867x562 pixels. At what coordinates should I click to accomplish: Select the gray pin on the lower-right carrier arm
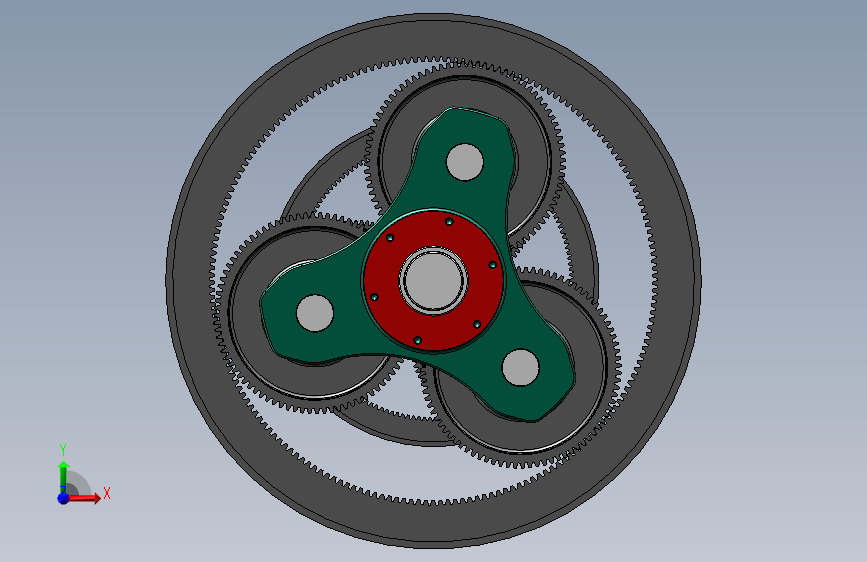520,367
